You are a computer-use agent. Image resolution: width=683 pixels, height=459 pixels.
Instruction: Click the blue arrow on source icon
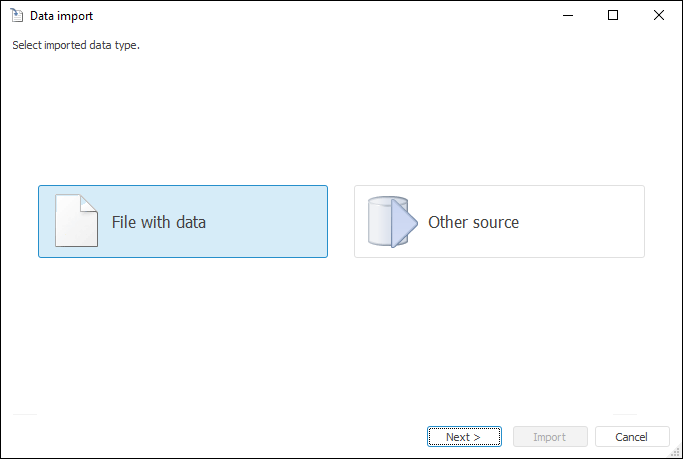[x=403, y=222]
